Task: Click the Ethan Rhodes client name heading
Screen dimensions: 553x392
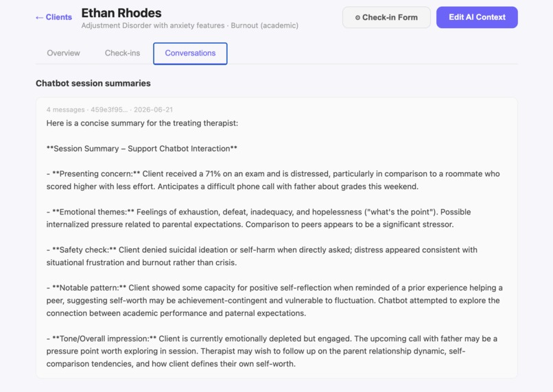Action: click(121, 13)
